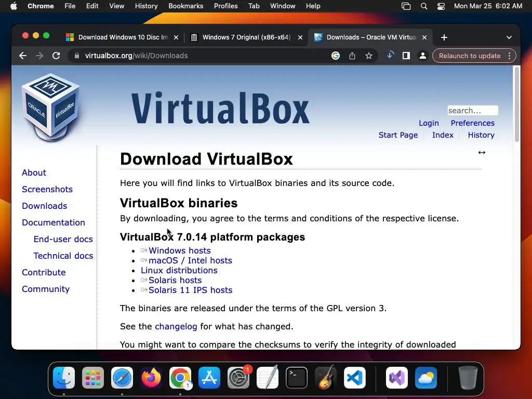Image resolution: width=532 pixels, height=399 pixels.
Task: Open End-user docs in sidebar
Action: [x=63, y=239]
